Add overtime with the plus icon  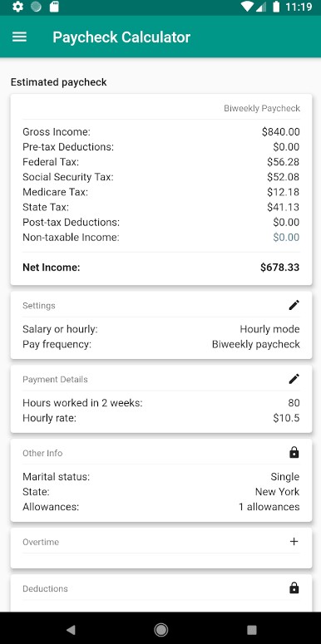tap(294, 541)
